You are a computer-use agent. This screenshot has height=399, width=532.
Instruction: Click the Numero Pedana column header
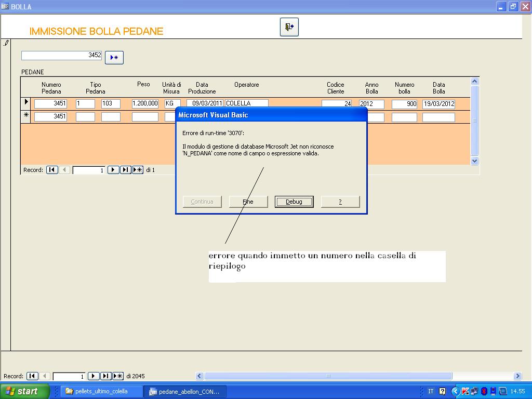(51, 88)
